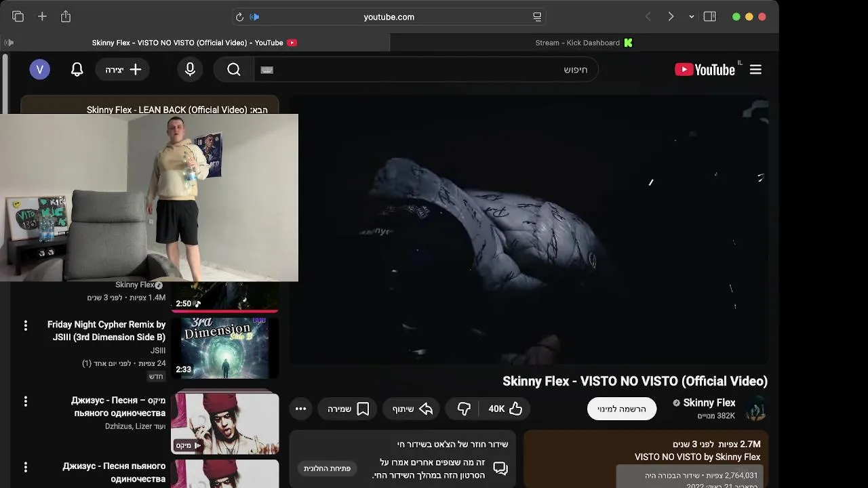Click the יצירה create button
Screen dimensions: 868x488
[123, 70]
